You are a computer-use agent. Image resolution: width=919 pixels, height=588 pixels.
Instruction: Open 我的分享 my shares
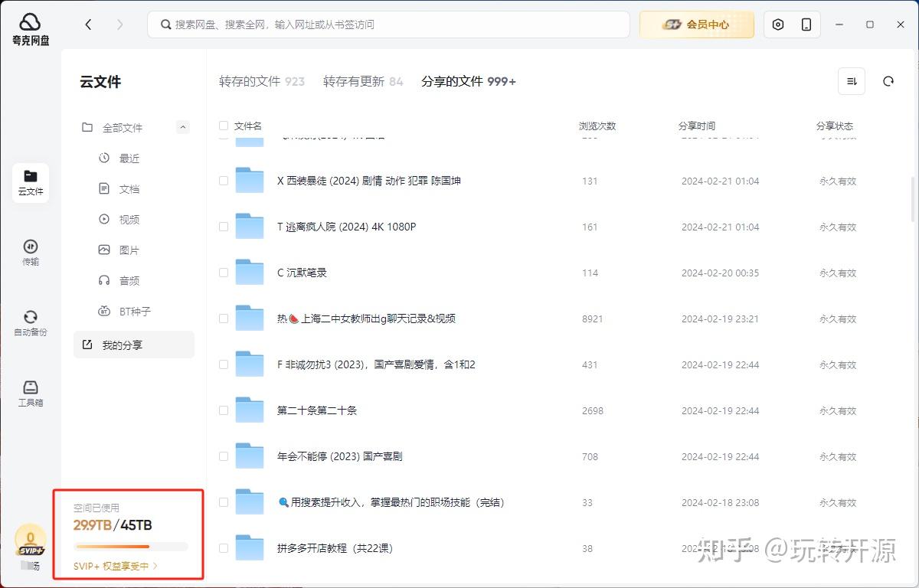134,345
